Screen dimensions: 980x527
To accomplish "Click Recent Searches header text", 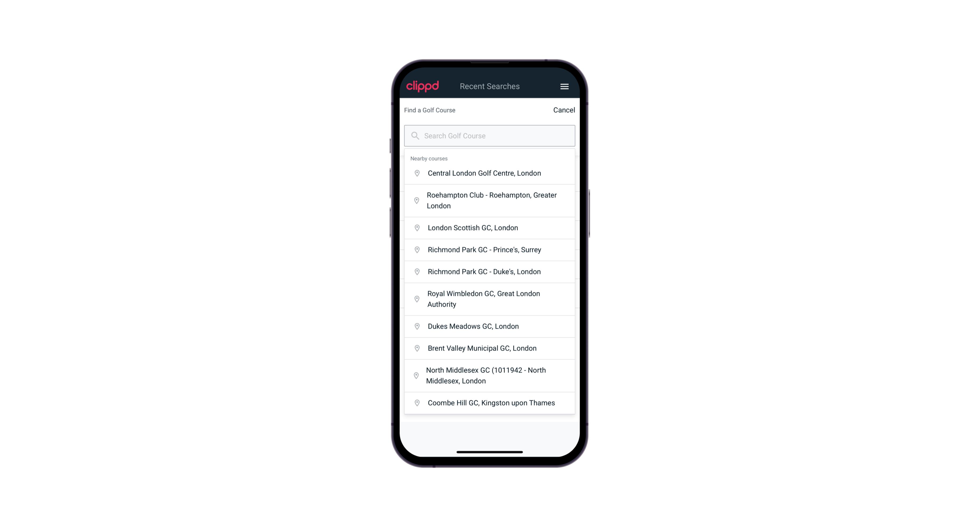I will click(489, 86).
